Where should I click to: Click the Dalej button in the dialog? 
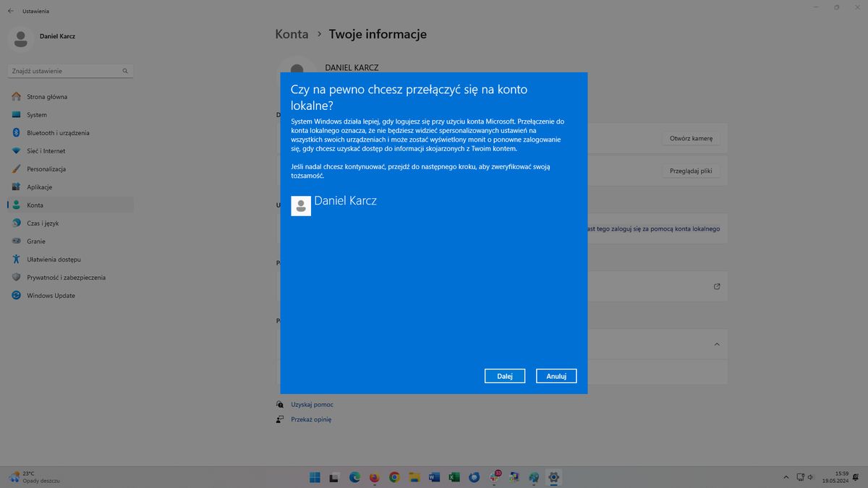point(504,376)
